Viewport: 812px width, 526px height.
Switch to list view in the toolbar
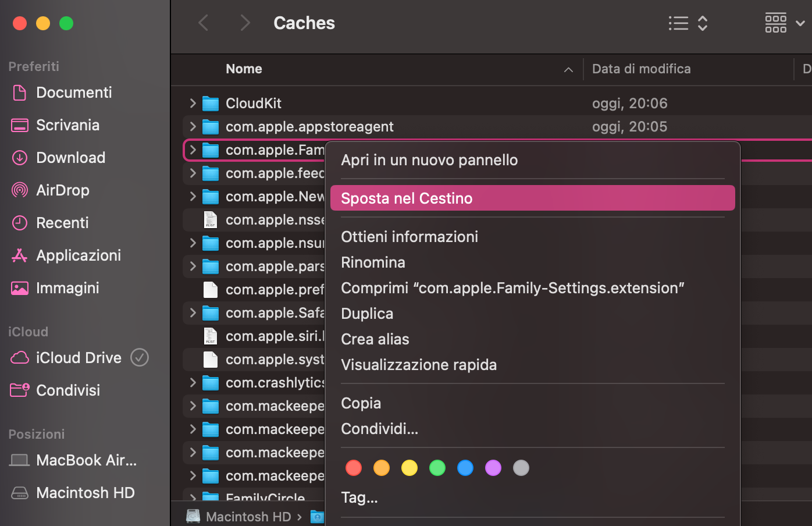tap(678, 23)
